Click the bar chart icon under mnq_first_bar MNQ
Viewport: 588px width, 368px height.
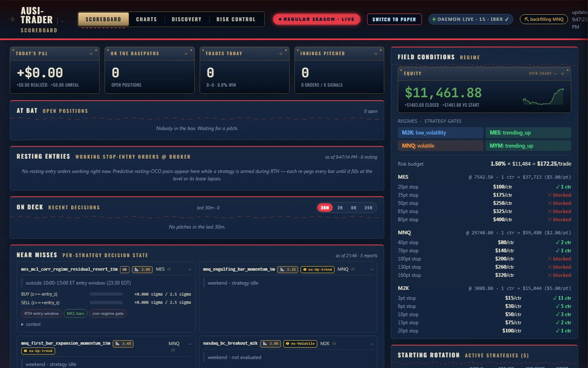click(173, 350)
